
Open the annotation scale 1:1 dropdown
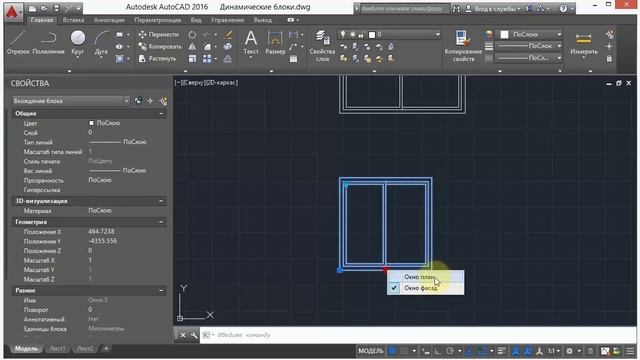[x=554, y=351]
